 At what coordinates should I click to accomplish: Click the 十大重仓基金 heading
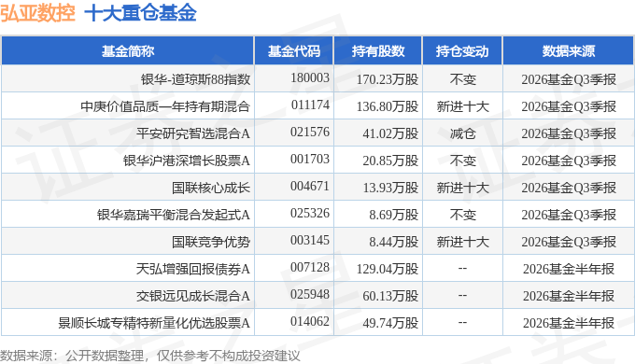coord(140,13)
